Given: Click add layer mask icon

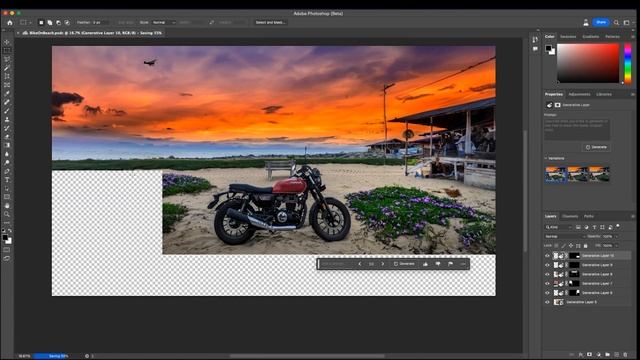Looking at the screenshot, I should [x=589, y=355].
